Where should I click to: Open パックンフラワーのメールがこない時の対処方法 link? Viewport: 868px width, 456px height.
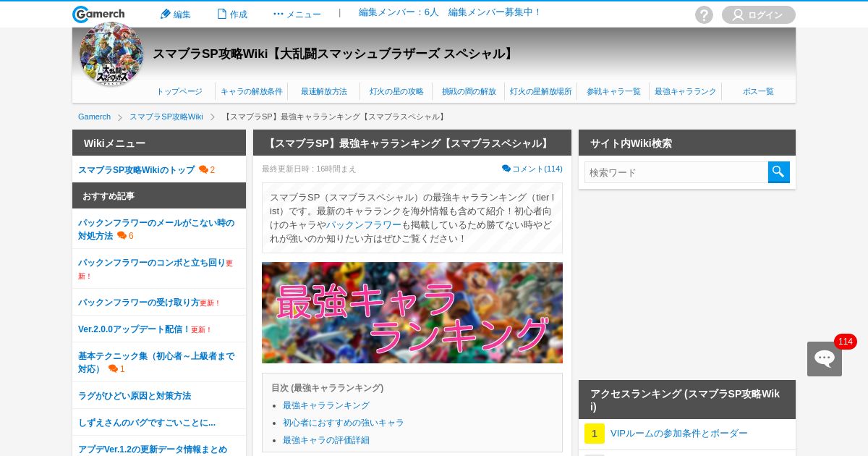pyautogui.click(x=156, y=229)
